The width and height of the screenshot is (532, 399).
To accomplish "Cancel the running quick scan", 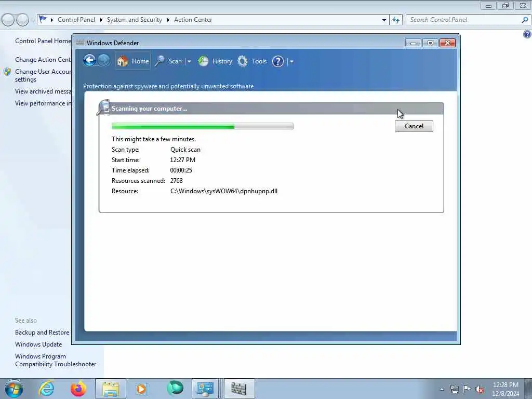I will pyautogui.click(x=414, y=126).
